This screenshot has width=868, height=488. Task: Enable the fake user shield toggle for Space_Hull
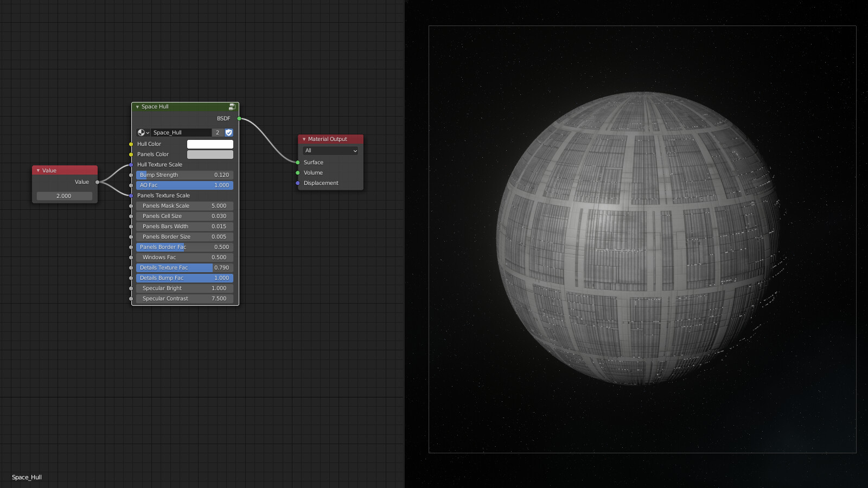[228, 132]
